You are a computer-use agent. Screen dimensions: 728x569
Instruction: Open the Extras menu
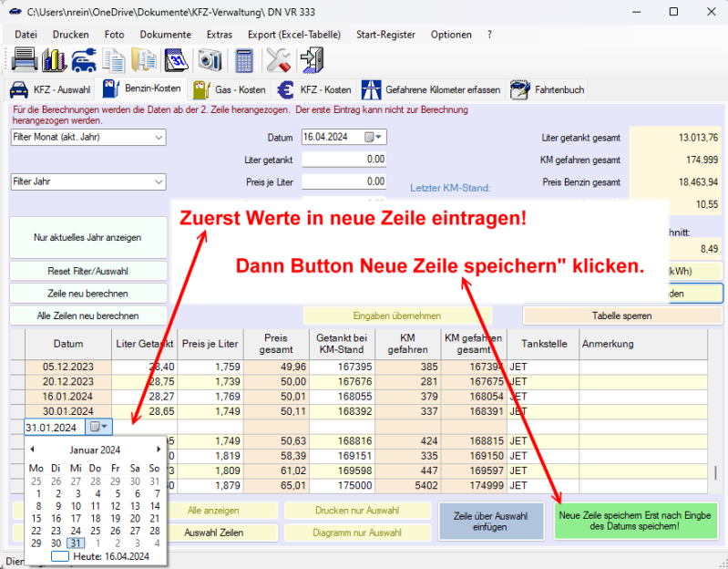tap(219, 35)
